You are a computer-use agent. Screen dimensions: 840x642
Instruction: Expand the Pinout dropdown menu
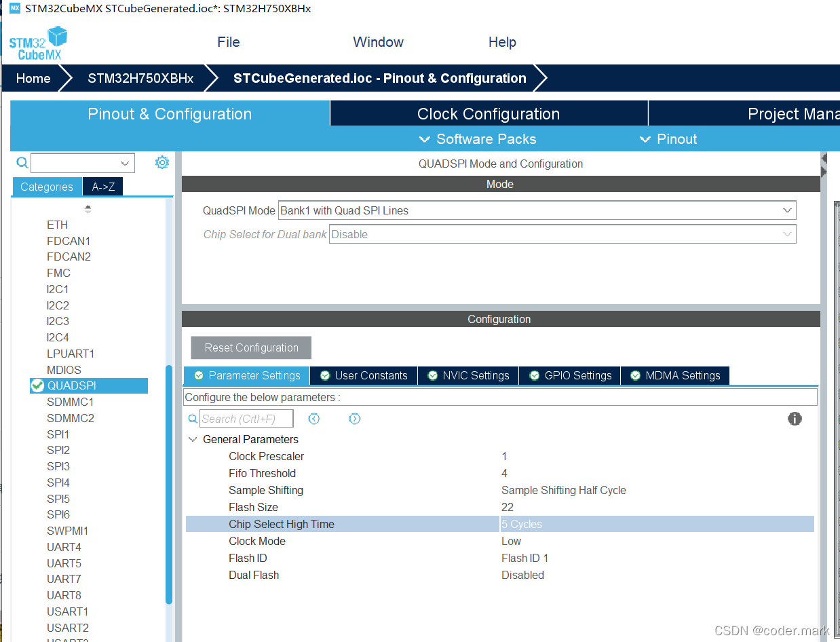(x=668, y=139)
